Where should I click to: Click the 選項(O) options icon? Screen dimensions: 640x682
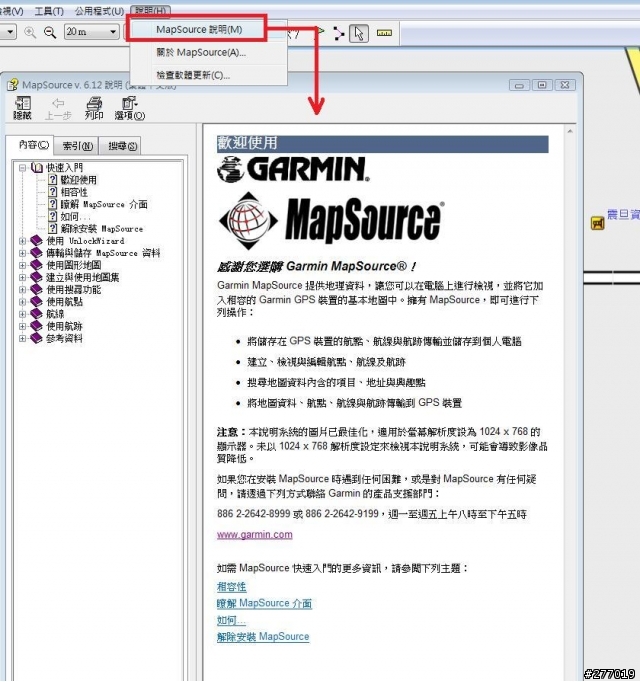(130, 108)
